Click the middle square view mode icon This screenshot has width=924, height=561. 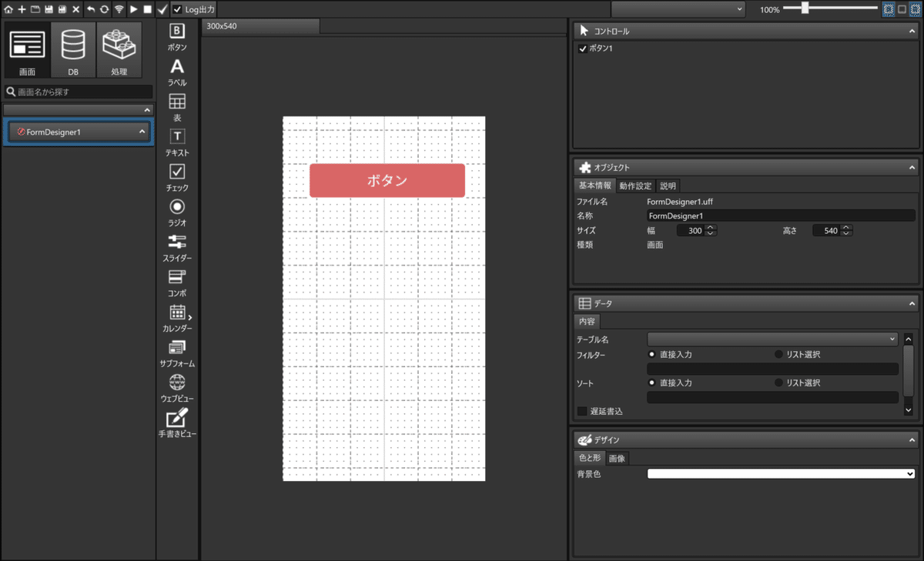(902, 9)
